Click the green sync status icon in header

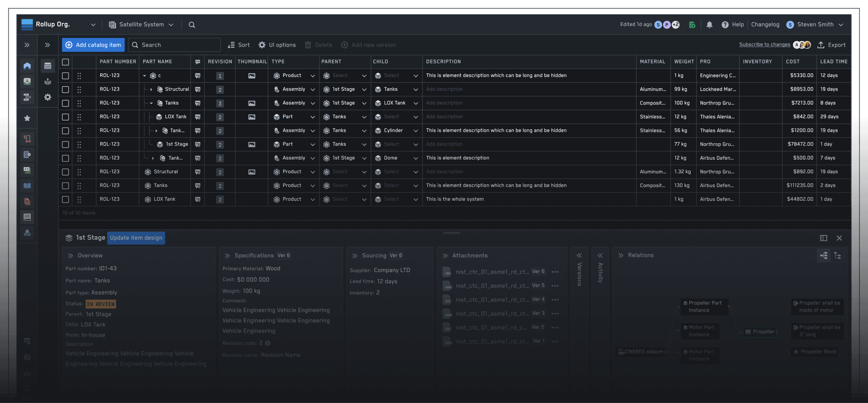coord(692,25)
